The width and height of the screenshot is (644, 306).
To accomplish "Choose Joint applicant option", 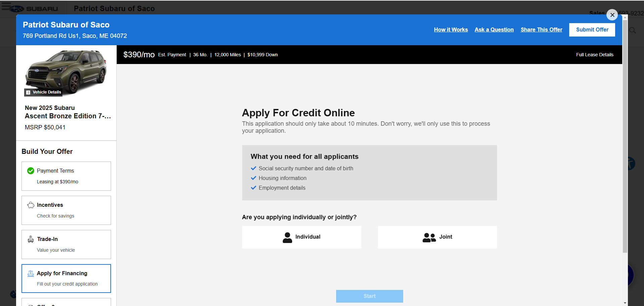I will click(x=437, y=237).
